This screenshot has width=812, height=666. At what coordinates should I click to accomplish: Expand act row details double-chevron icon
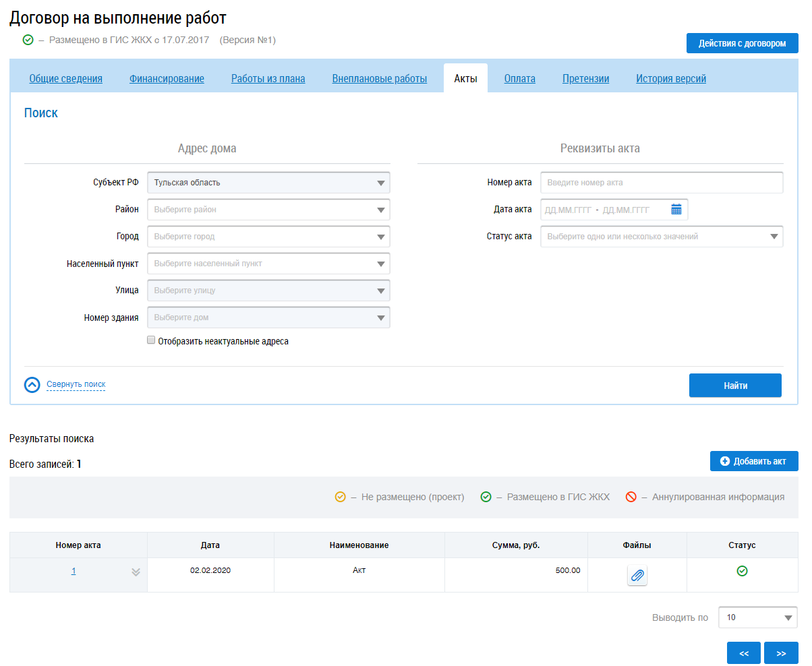(x=136, y=572)
